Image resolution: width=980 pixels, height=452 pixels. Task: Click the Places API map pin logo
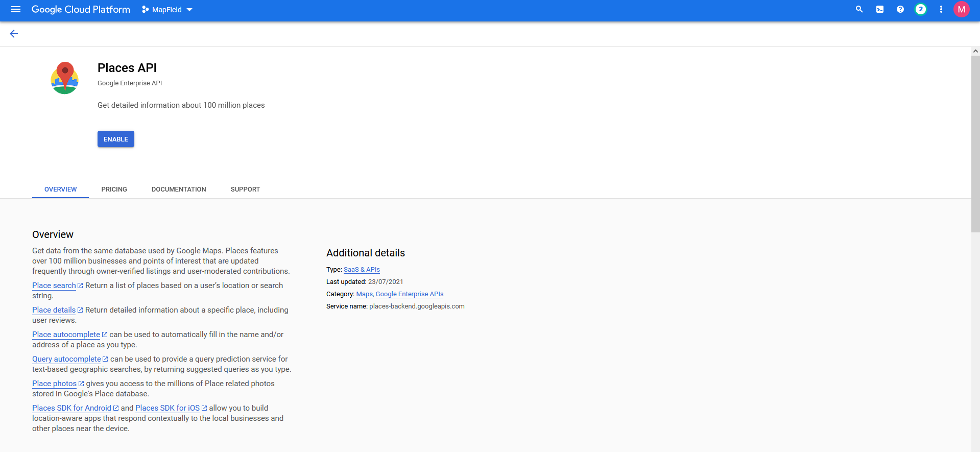(65, 78)
